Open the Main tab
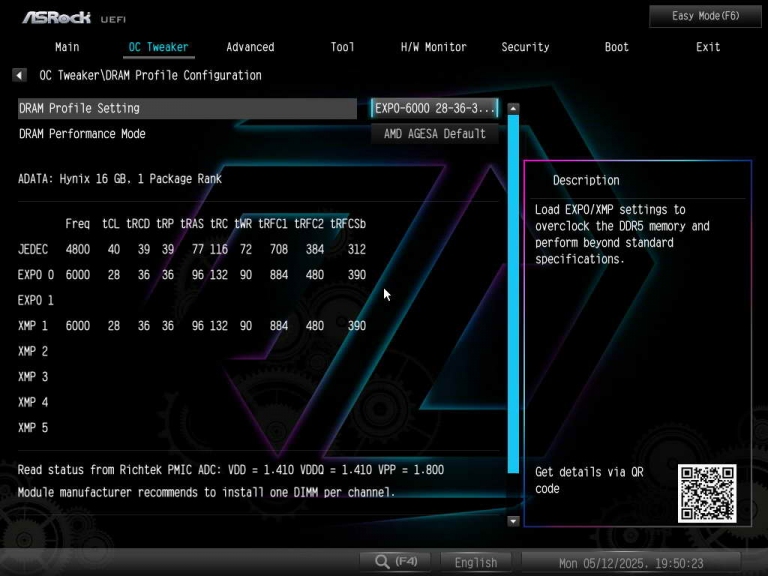The width and height of the screenshot is (768, 576). pyautogui.click(x=67, y=47)
